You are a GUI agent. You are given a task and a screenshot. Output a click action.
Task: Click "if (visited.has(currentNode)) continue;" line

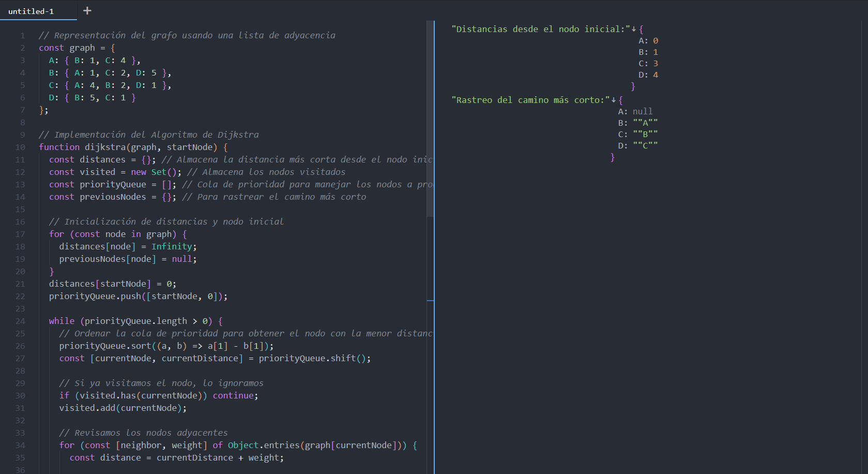click(x=159, y=396)
